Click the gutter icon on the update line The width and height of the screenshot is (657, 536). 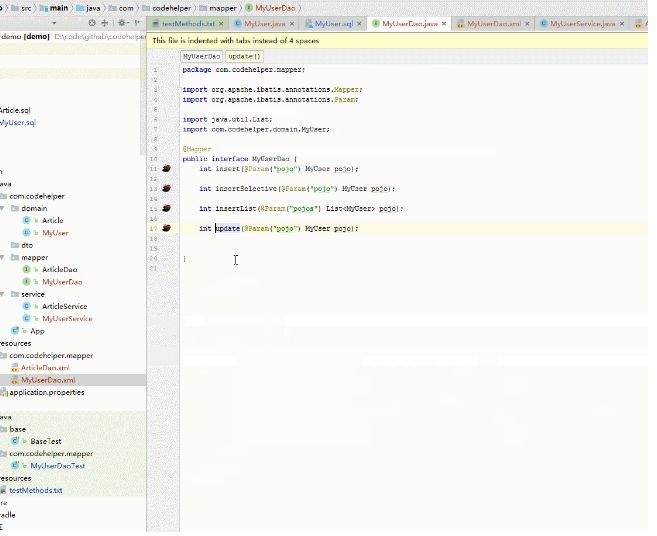pos(166,229)
